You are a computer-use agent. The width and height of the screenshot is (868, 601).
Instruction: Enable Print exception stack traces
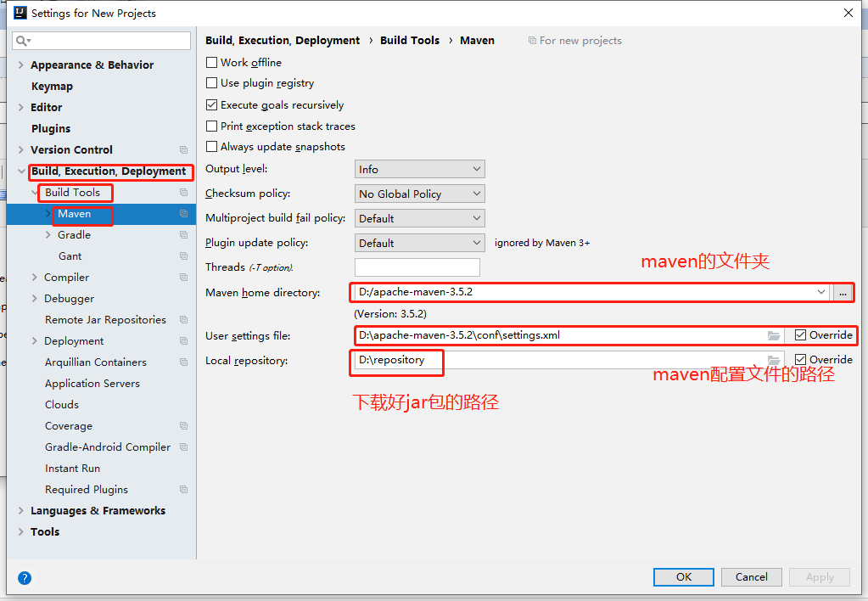point(211,126)
